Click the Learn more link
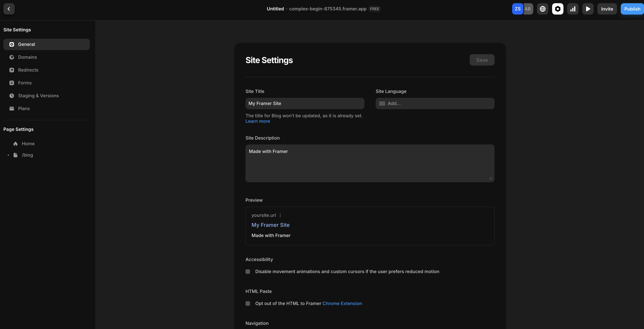The height and width of the screenshot is (329, 644). (258, 121)
